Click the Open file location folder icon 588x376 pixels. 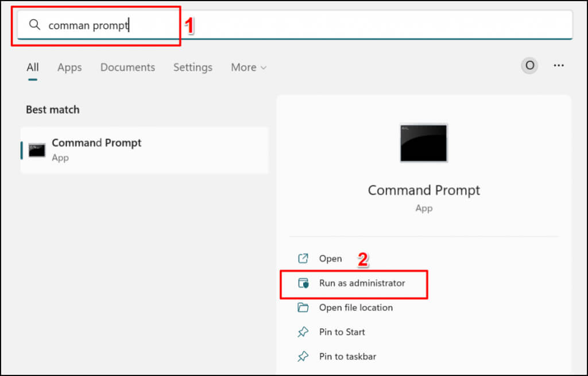click(303, 307)
